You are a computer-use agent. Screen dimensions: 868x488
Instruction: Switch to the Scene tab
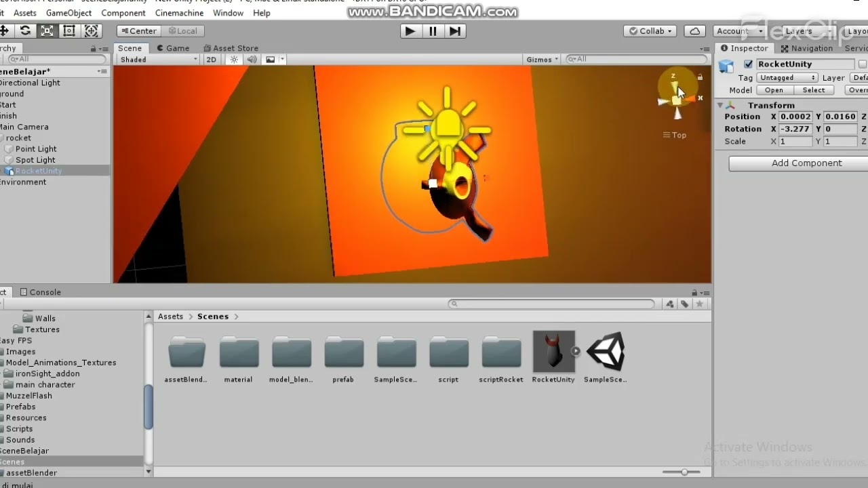[130, 48]
